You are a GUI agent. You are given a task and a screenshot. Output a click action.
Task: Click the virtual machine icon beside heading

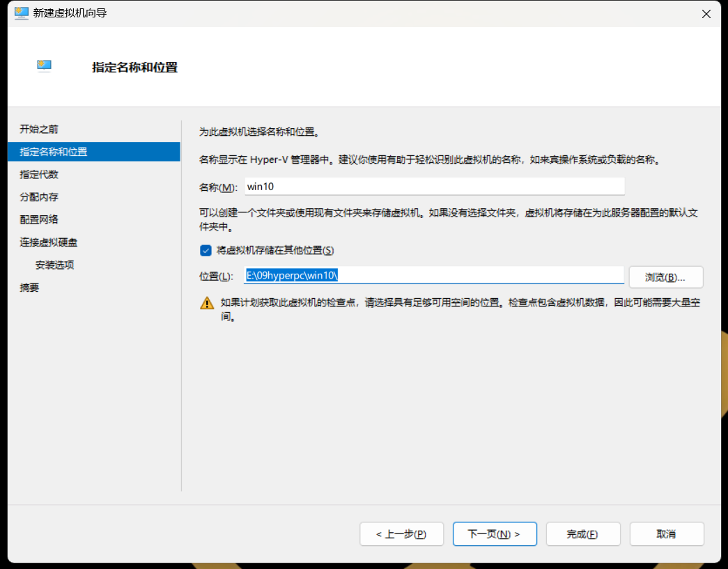44,66
